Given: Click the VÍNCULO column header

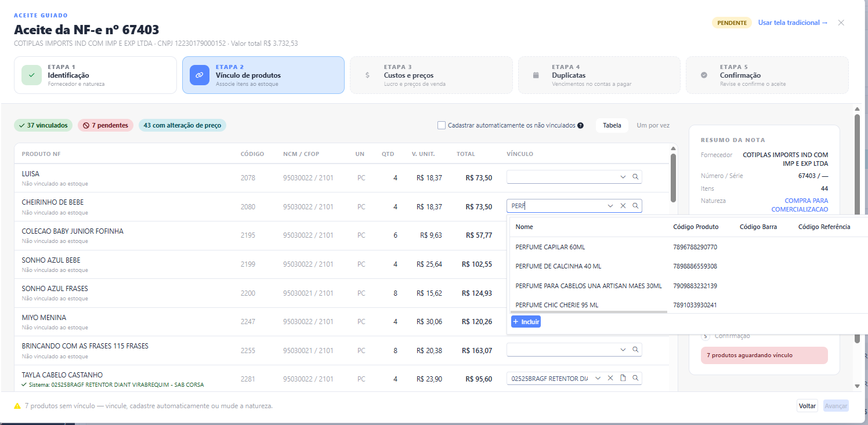Looking at the screenshot, I should coord(520,154).
